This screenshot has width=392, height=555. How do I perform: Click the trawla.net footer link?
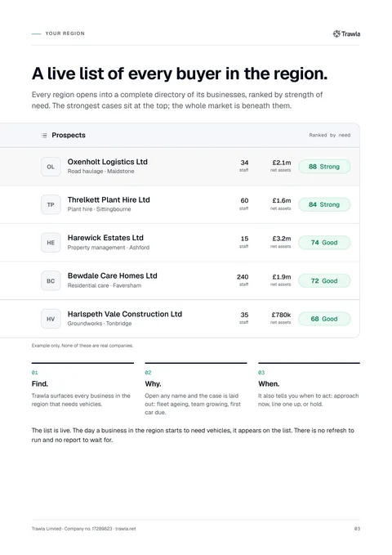coord(126,529)
